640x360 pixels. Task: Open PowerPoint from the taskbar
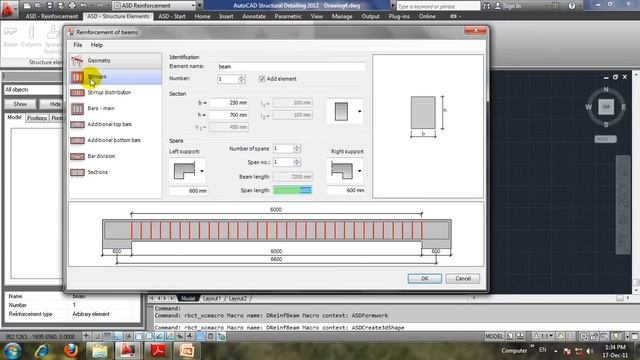[x=187, y=351]
